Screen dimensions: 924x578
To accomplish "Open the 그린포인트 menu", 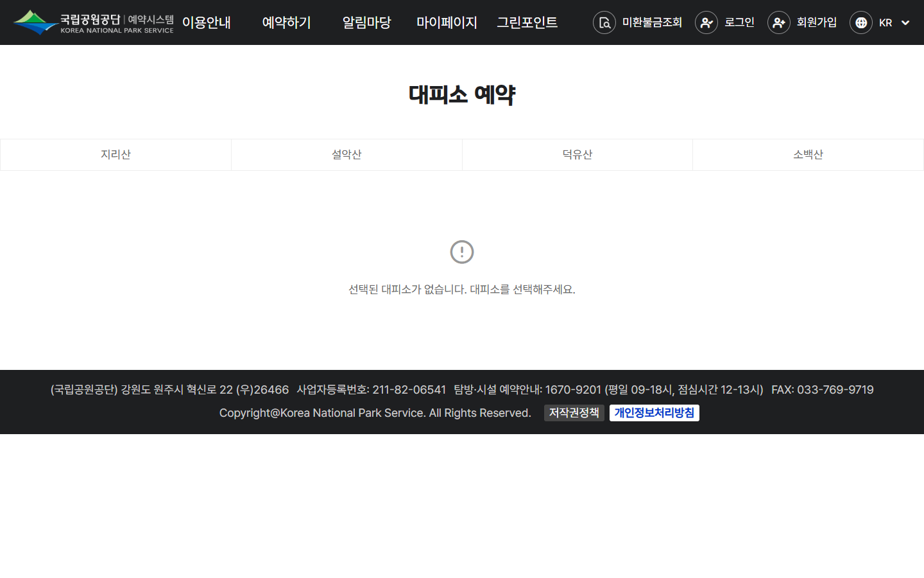I will pos(527,22).
